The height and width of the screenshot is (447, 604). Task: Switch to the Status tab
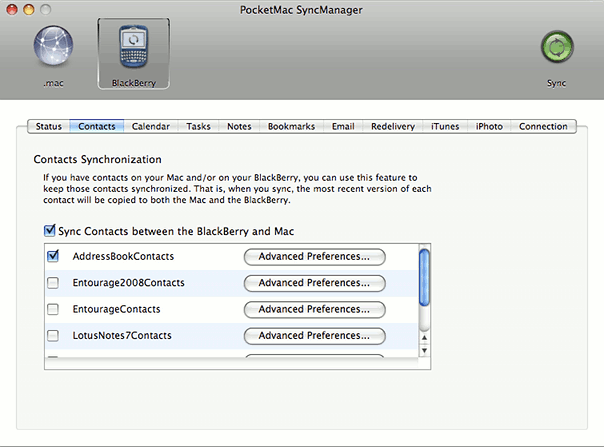[x=49, y=126]
